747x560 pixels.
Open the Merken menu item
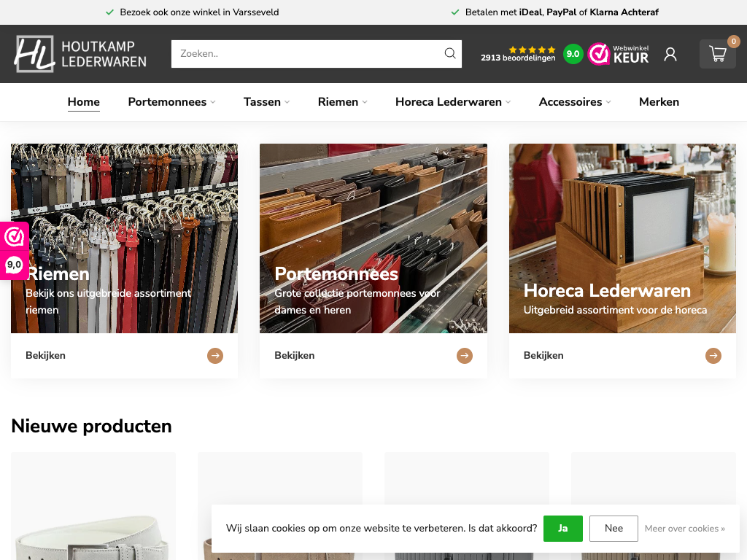[659, 102]
